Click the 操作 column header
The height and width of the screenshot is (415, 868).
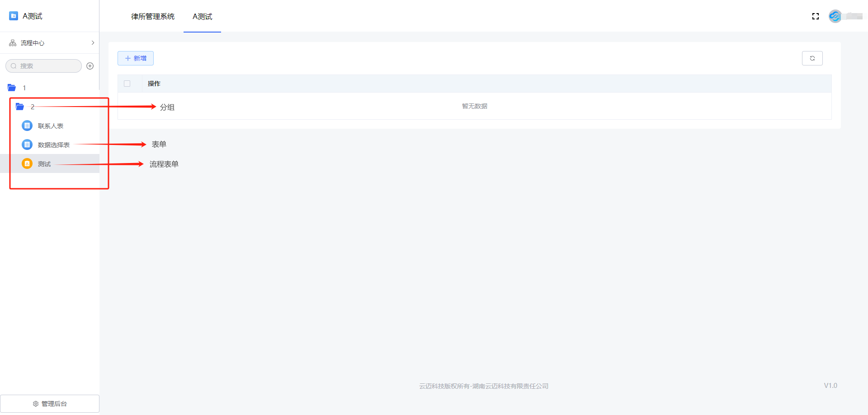(x=154, y=84)
